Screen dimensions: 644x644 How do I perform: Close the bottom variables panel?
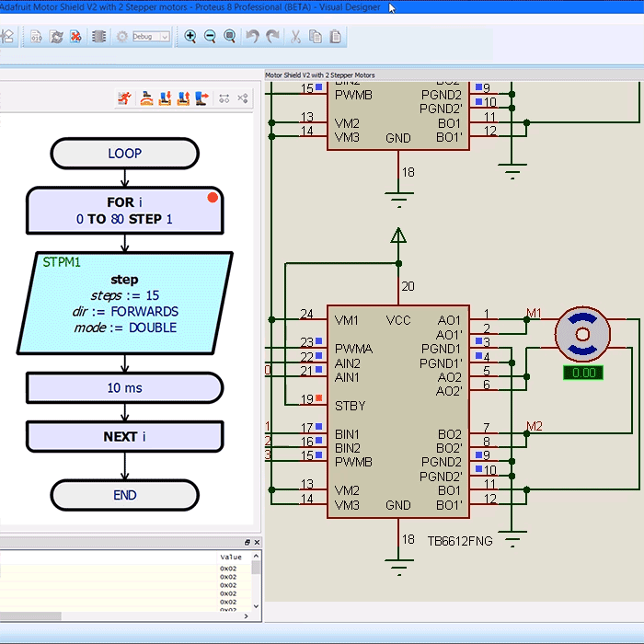(x=257, y=542)
